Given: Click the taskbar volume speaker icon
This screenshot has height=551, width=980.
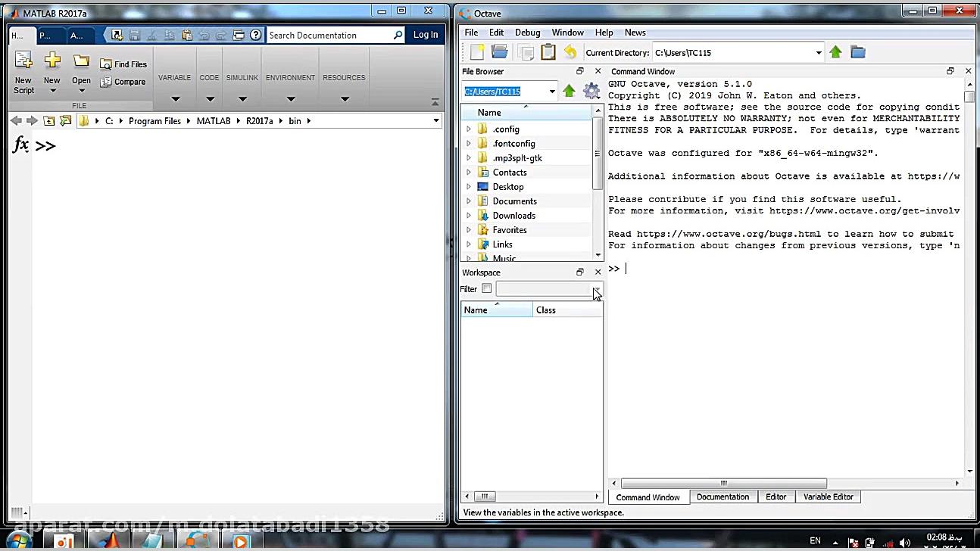Looking at the screenshot, I should 904,542.
